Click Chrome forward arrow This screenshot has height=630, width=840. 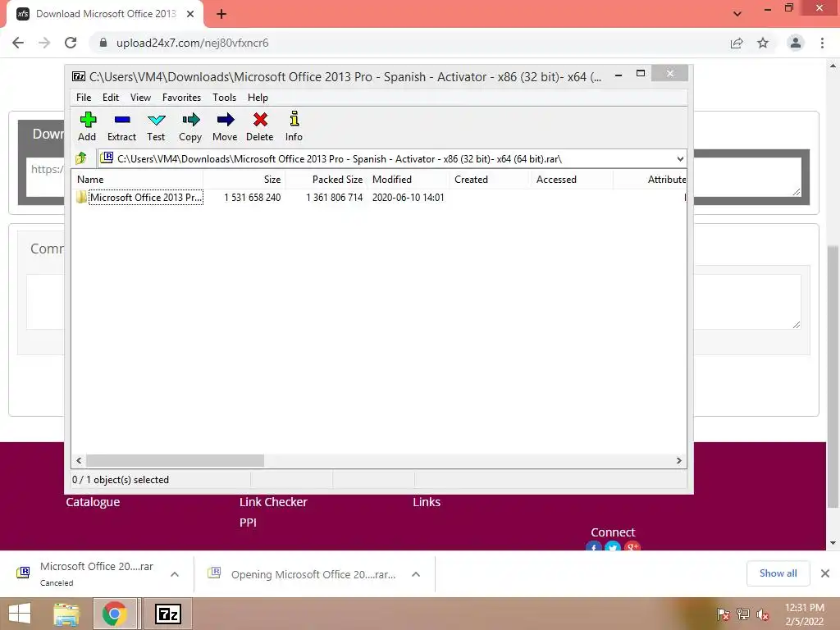coord(44,43)
